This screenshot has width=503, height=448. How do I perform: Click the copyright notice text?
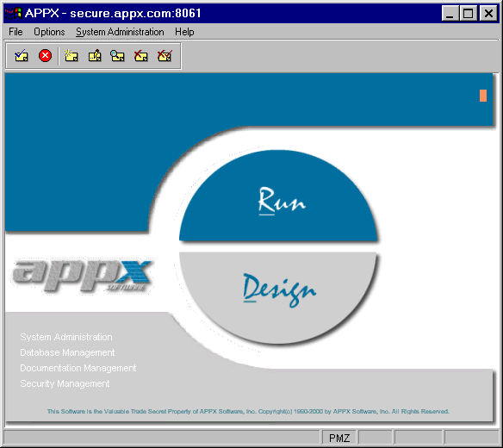248,412
